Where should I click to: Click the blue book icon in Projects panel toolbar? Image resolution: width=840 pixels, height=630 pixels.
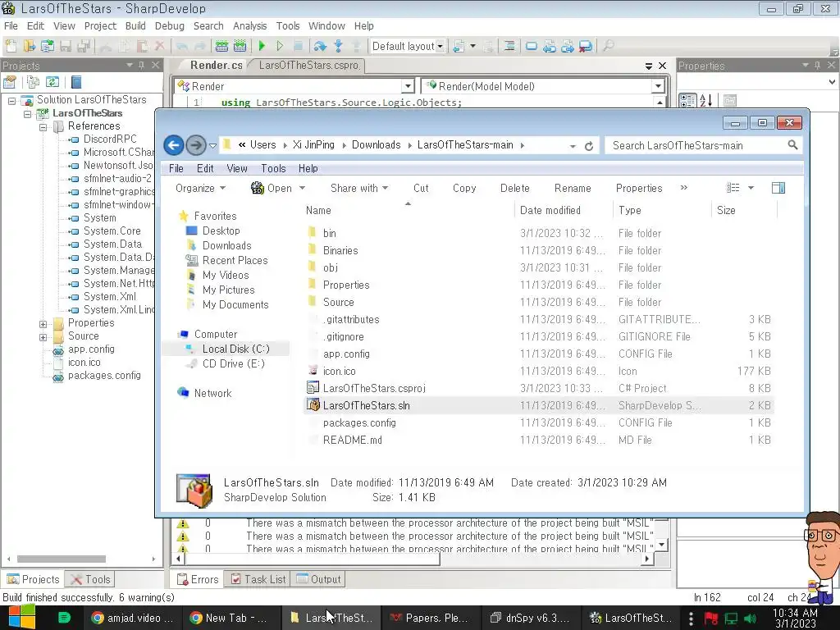pos(76,82)
